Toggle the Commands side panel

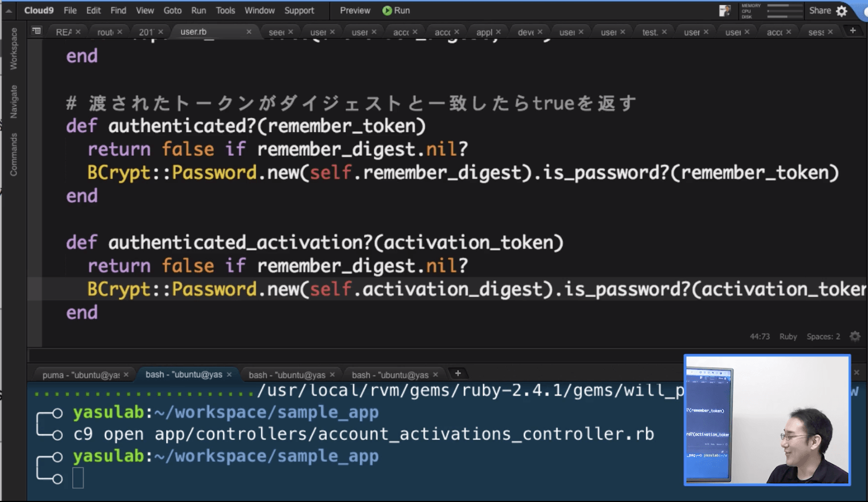tap(14, 154)
